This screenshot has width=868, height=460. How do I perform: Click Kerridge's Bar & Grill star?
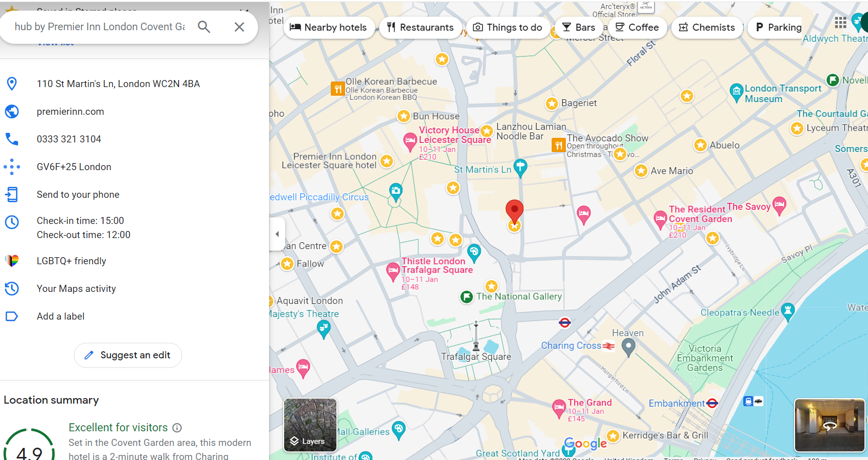point(613,436)
